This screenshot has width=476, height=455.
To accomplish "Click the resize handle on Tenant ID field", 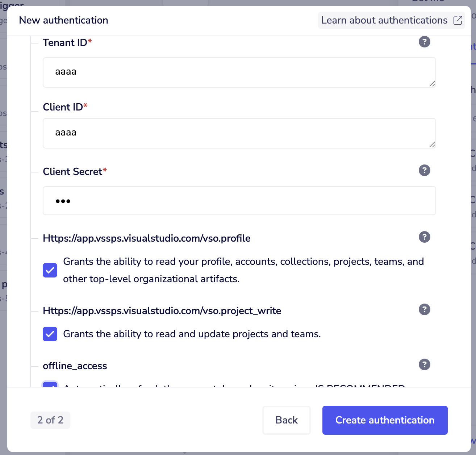I will [x=432, y=84].
